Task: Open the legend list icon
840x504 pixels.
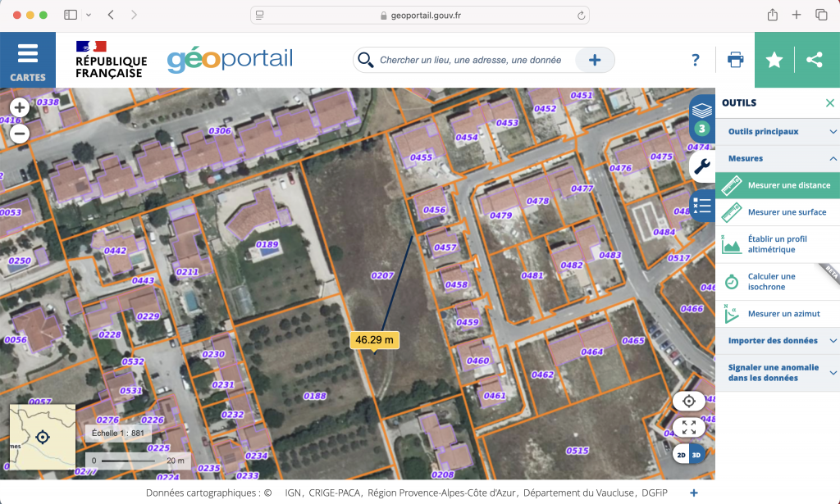Action: [701, 206]
